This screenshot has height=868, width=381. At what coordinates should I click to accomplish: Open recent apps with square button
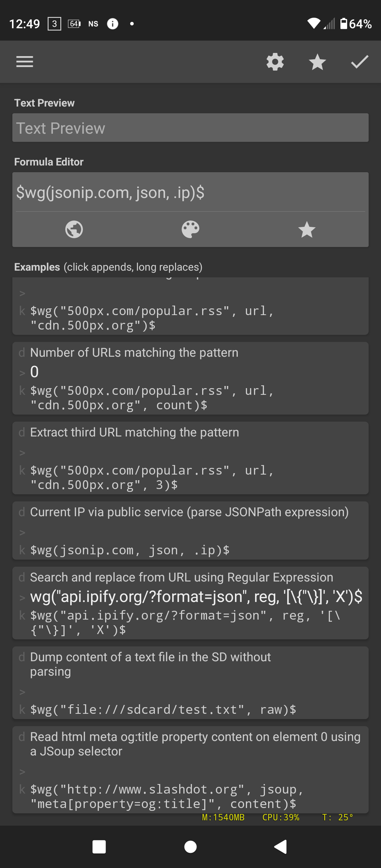(99, 846)
